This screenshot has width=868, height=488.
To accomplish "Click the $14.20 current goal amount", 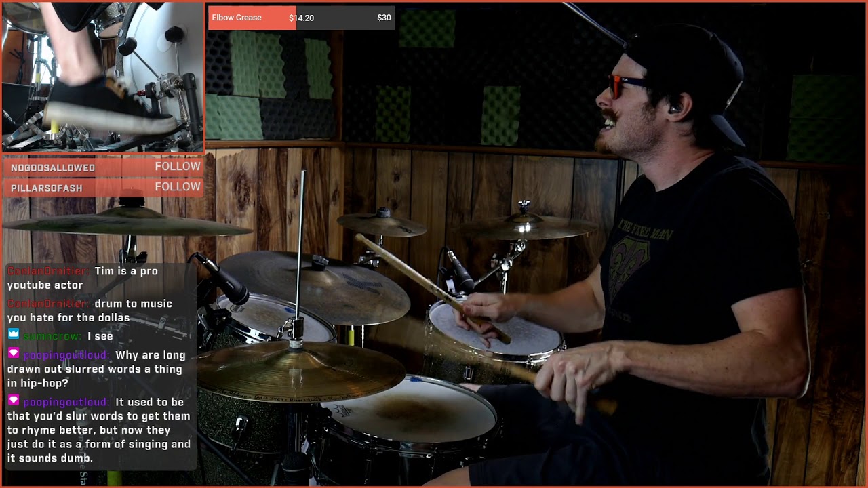I will [x=301, y=18].
